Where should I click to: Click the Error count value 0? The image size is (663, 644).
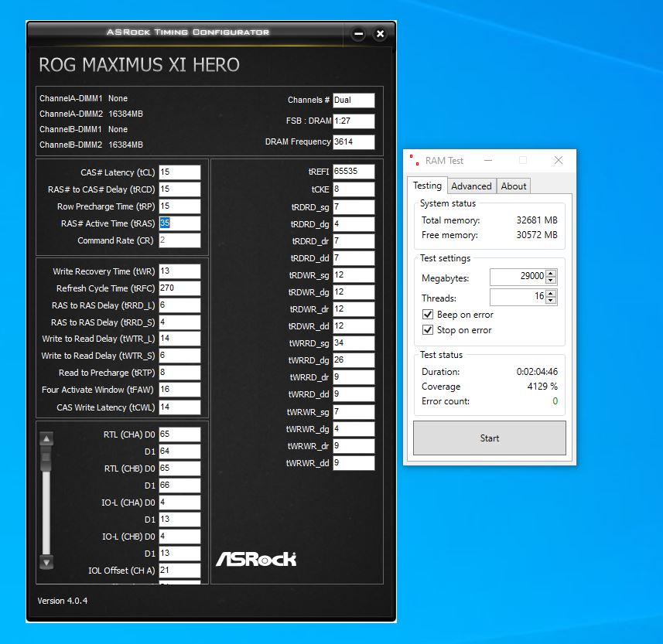coord(555,401)
